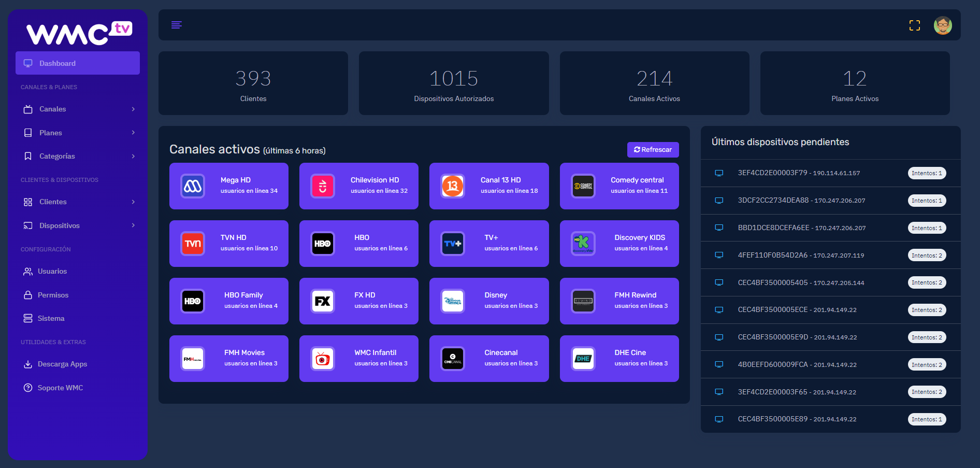Viewport: 980px width, 468px height.
Task: Open Permisos in the sidebar
Action: click(x=78, y=295)
